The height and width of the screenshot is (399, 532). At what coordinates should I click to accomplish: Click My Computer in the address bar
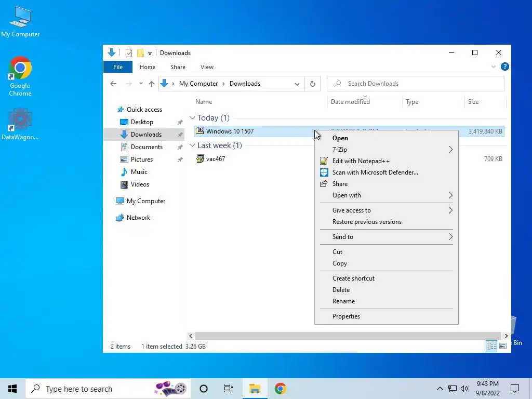click(198, 84)
